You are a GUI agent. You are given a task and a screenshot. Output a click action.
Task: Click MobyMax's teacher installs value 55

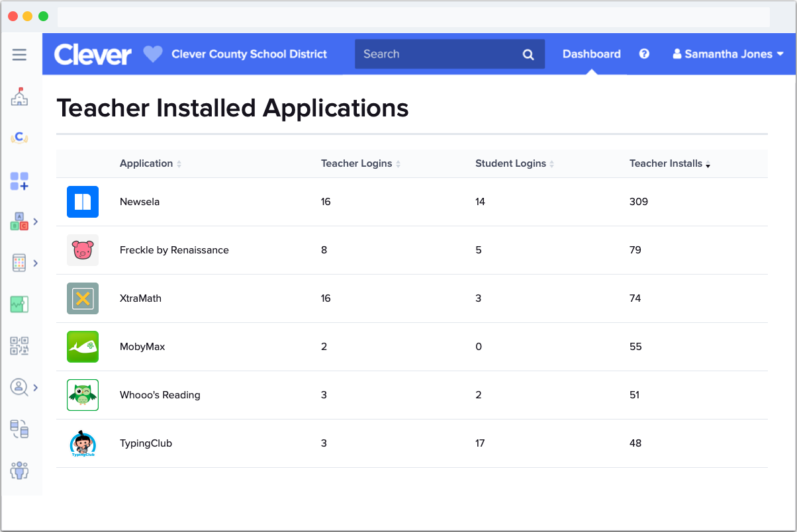click(x=635, y=347)
